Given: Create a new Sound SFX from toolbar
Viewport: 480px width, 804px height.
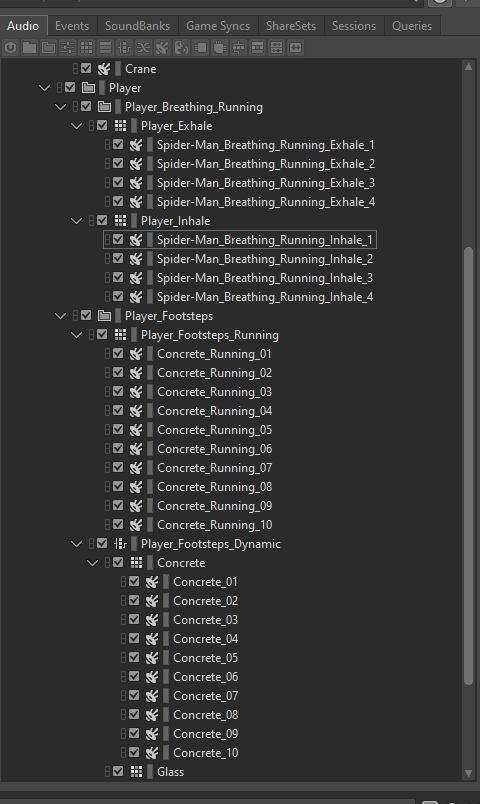Looking at the screenshot, I should [x=162, y=48].
